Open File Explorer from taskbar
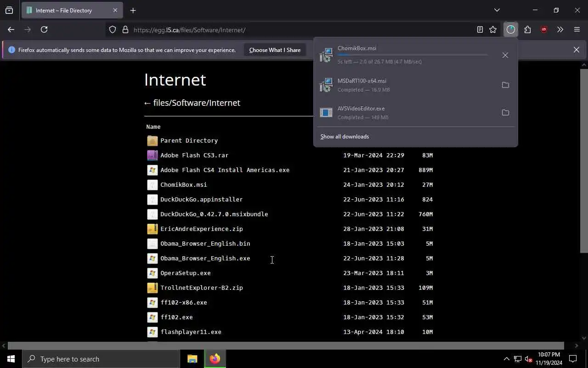Viewport: 588px width, 368px height. pos(192,359)
